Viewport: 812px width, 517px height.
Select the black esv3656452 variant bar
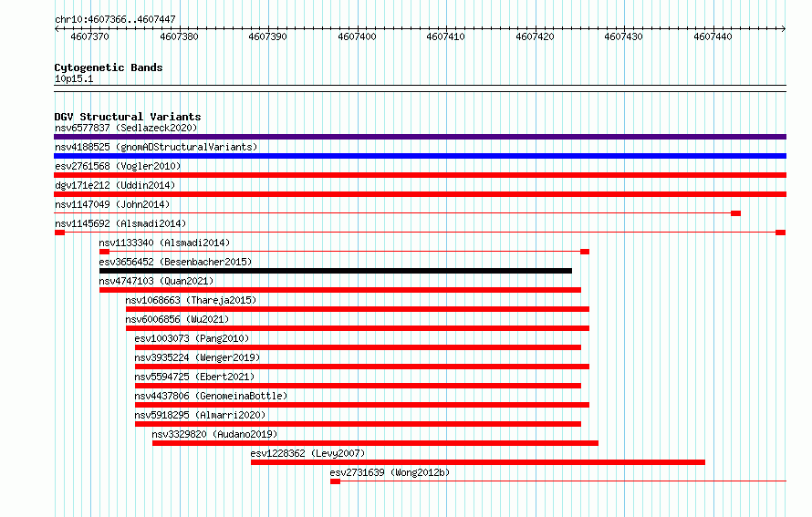pos(336,271)
